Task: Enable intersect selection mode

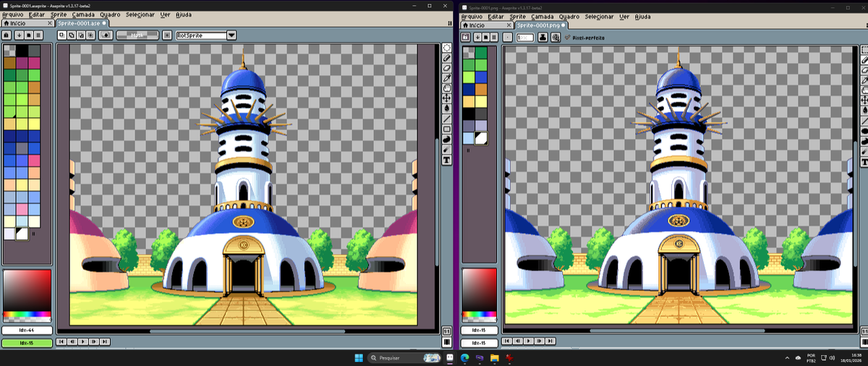Action: tap(90, 35)
